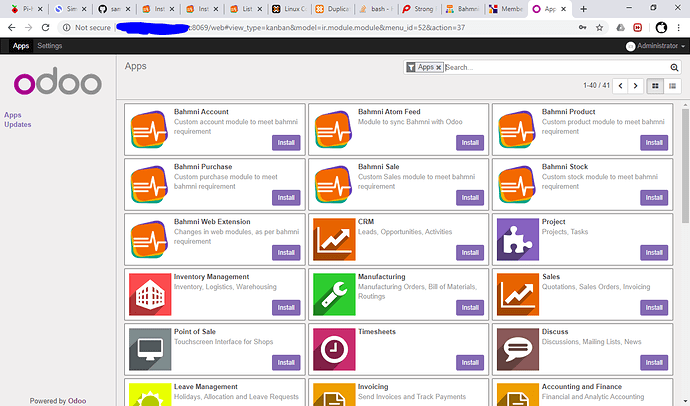This screenshot has width=690, height=406.
Task: Select the Sales chart icon
Action: (x=518, y=294)
